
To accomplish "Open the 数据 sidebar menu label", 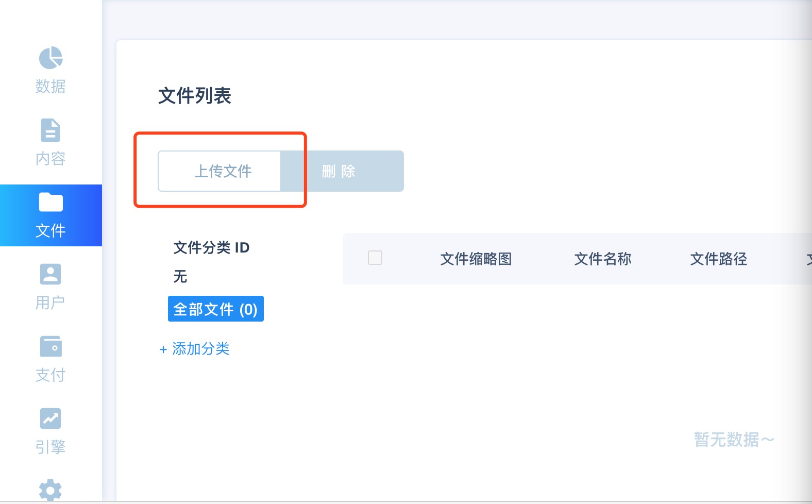I will 50,86.
